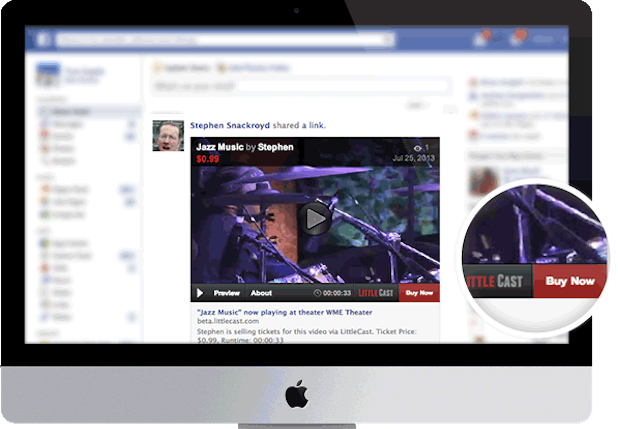
Task: Click the LittleCast logo in the video control bar
Action: 378,293
